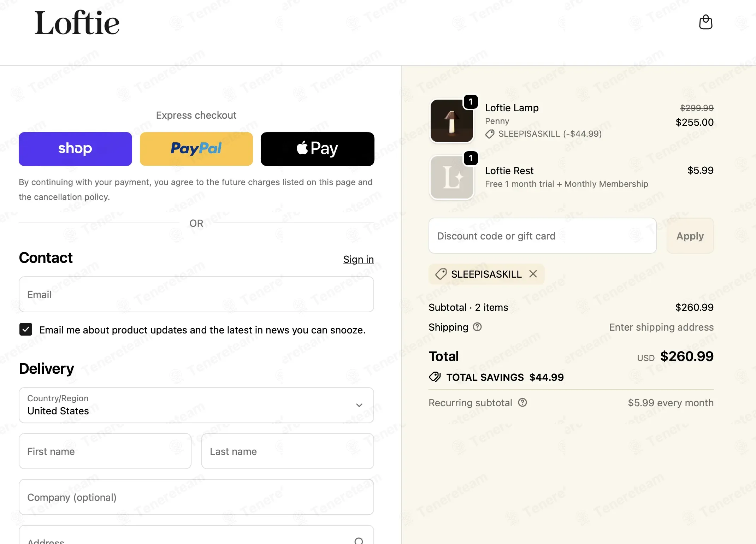Click the Apply discount button
This screenshot has height=544, width=756.
click(690, 236)
